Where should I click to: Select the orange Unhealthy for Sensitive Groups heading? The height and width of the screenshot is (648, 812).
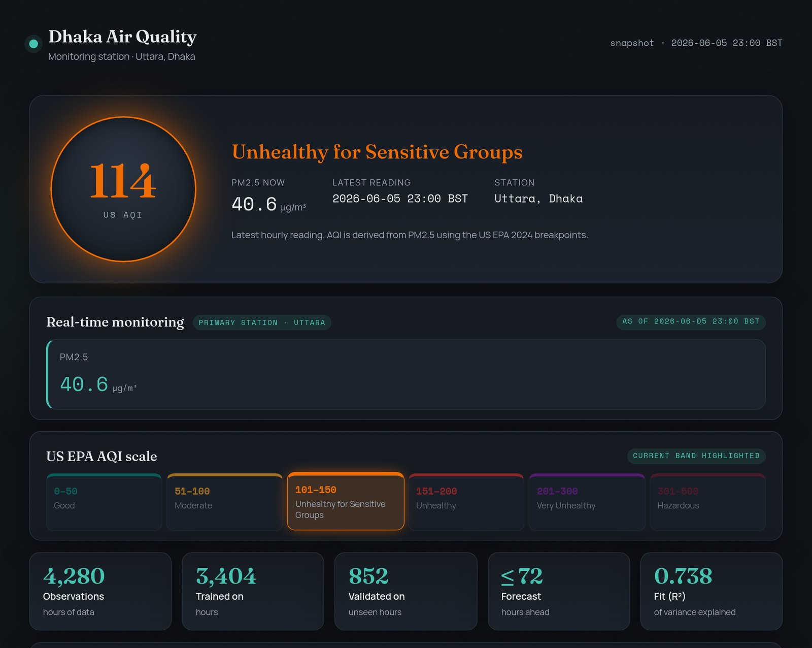click(377, 152)
